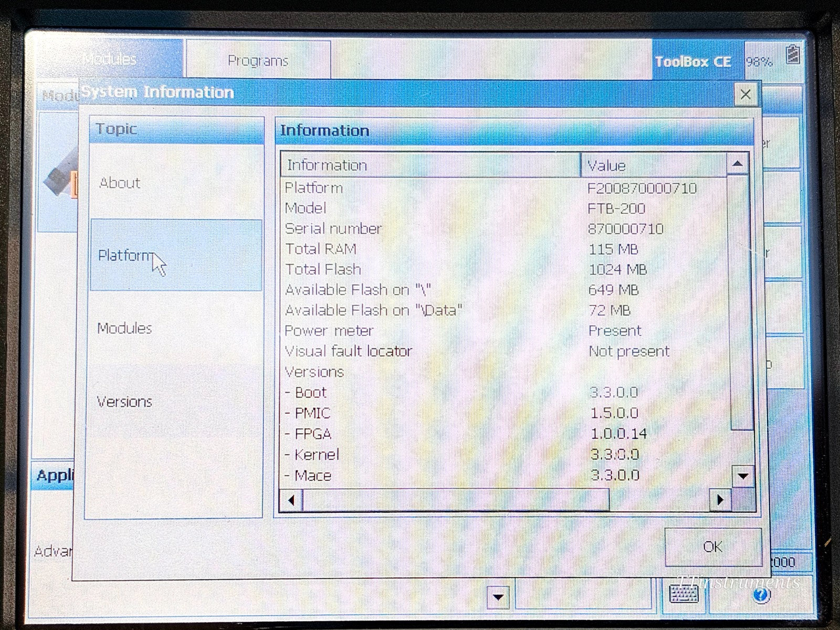Click the 649 MB value
Image resolution: width=840 pixels, height=630 pixels.
click(x=613, y=290)
